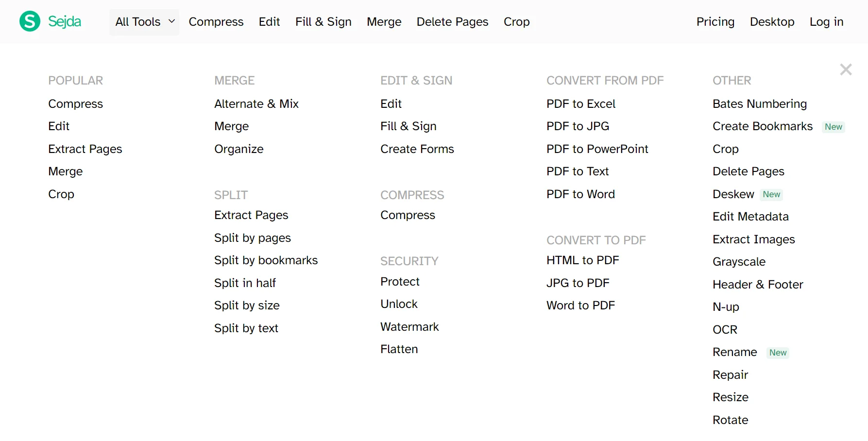This screenshot has height=441, width=868.
Task: Choose Extract Pages under Popular
Action: point(85,149)
